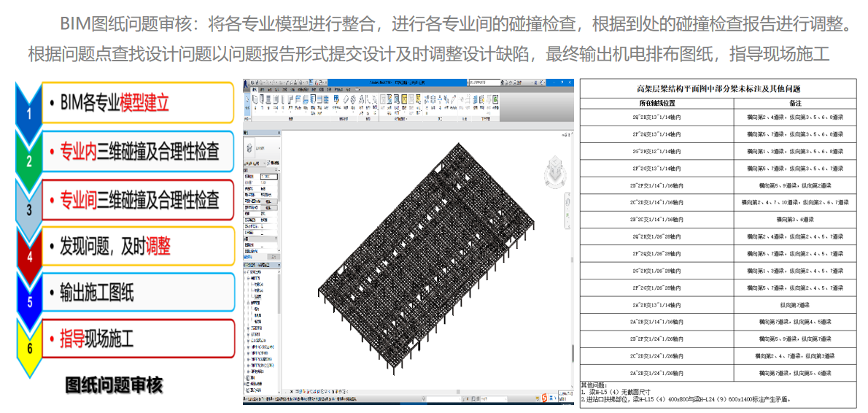Screen dimensions: 868x413
Task: Select the Room tool in the ribbon
Action: [382, 103]
